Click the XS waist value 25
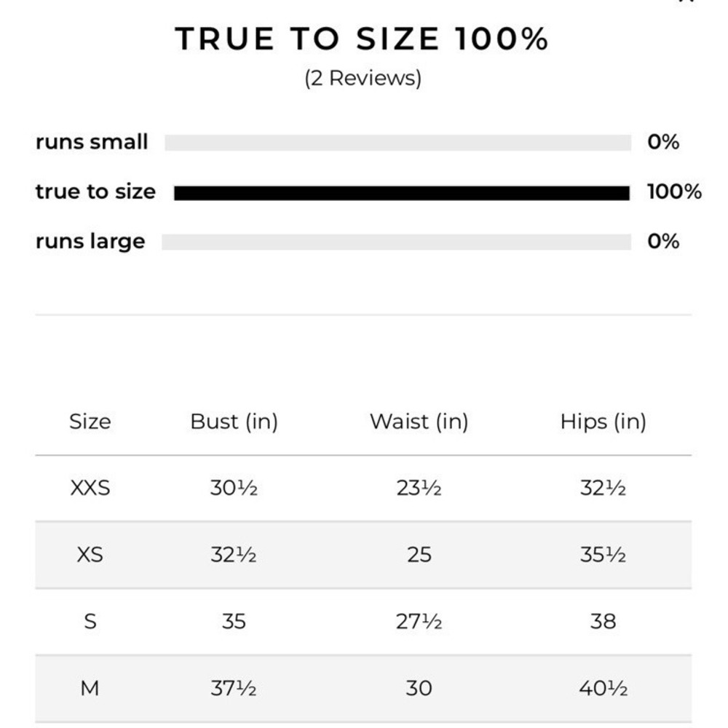 tap(419, 555)
